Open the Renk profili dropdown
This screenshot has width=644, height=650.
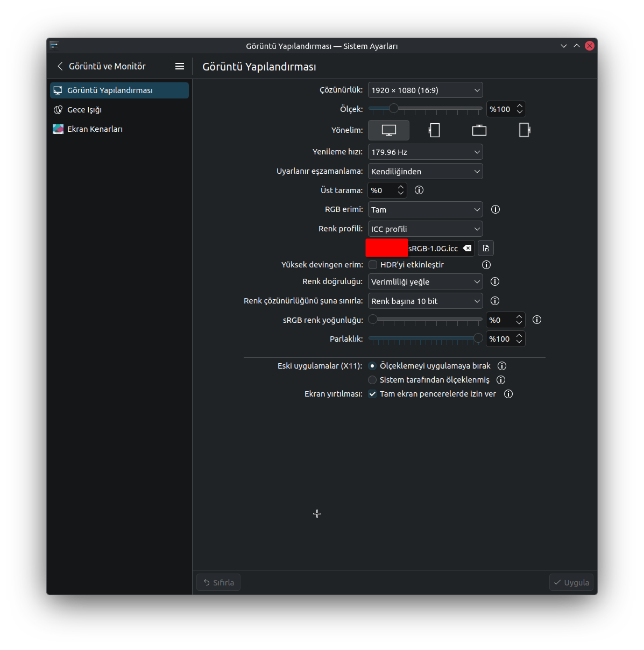425,229
